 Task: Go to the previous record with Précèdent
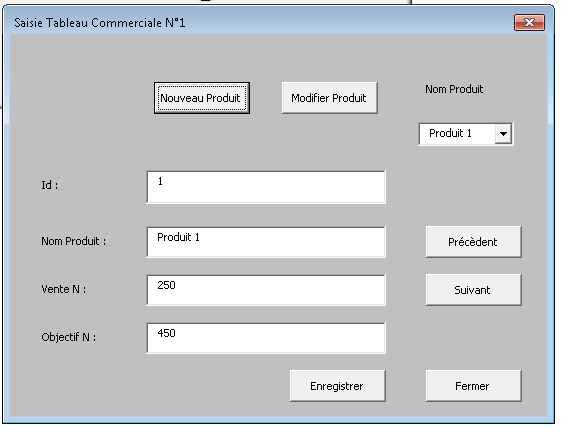[473, 242]
